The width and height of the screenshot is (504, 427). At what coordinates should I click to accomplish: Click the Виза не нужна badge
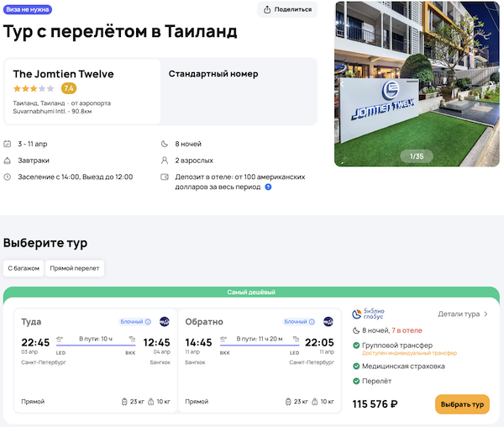[x=26, y=10]
